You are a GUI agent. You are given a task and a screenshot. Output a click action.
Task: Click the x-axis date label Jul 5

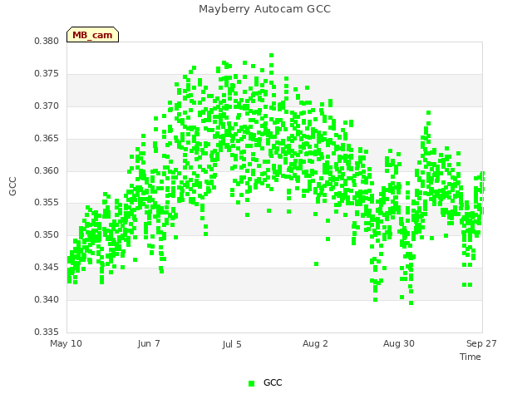click(x=232, y=344)
